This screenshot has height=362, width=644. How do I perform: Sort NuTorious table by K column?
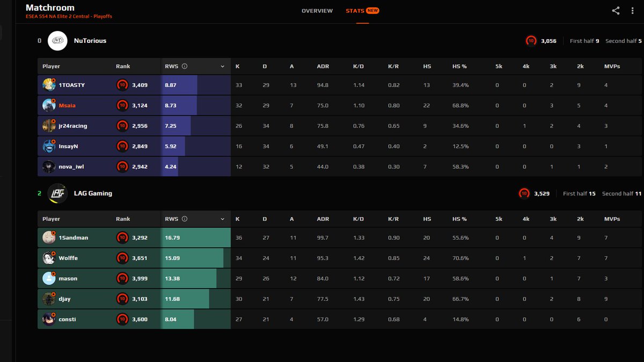point(238,67)
